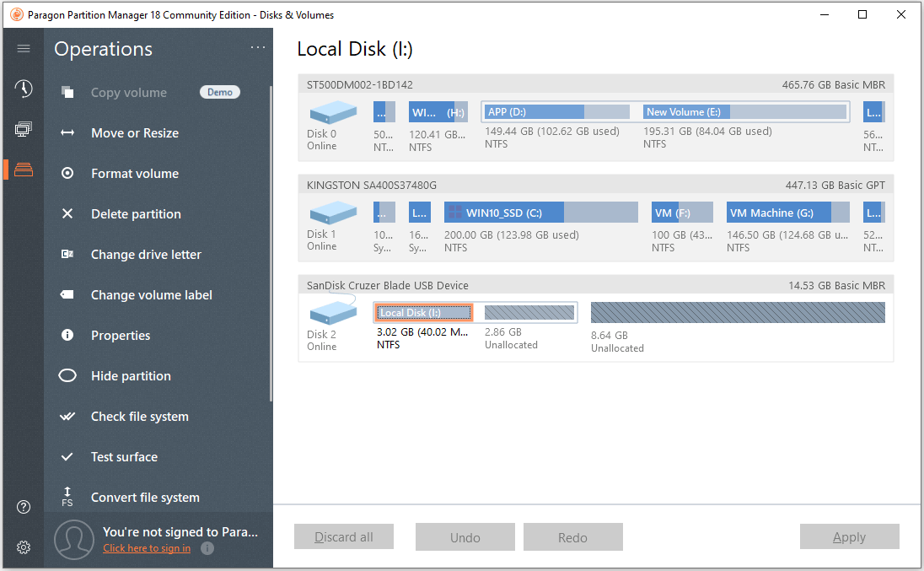Click the '447.13 GB Basic GPT' text
The height and width of the screenshot is (571, 924).
tap(835, 185)
